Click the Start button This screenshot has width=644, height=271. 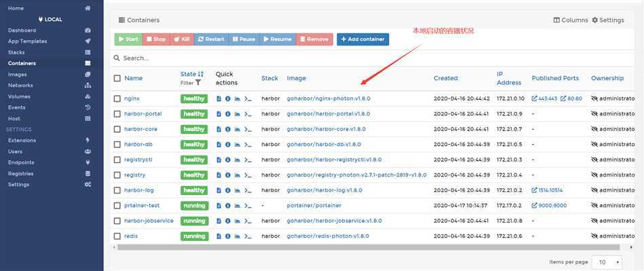coord(128,39)
